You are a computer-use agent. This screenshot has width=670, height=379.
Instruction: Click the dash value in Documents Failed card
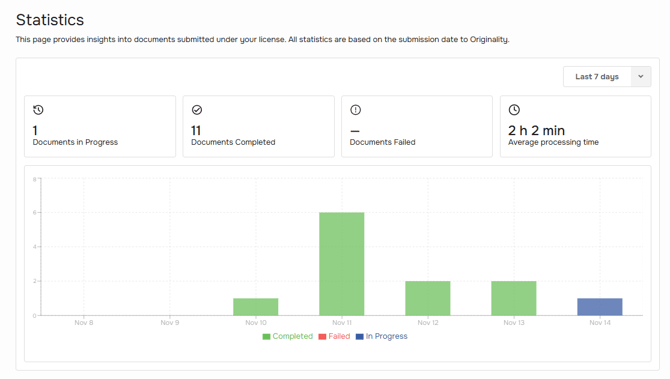point(355,131)
